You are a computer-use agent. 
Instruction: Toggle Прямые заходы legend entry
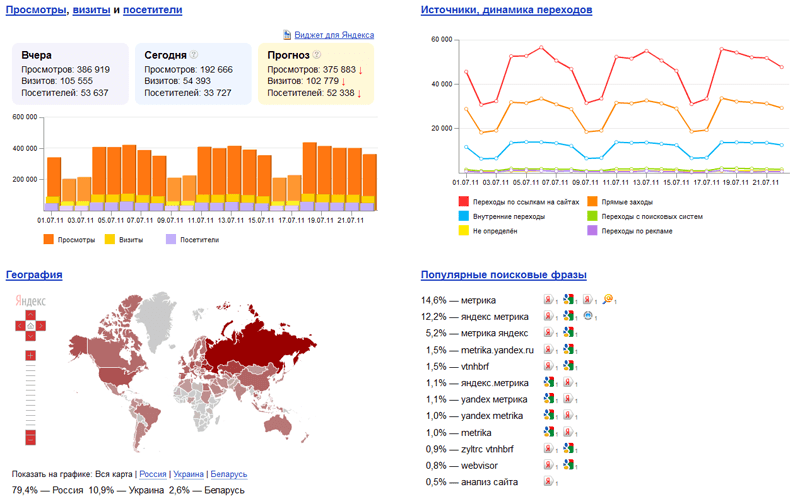(620, 202)
